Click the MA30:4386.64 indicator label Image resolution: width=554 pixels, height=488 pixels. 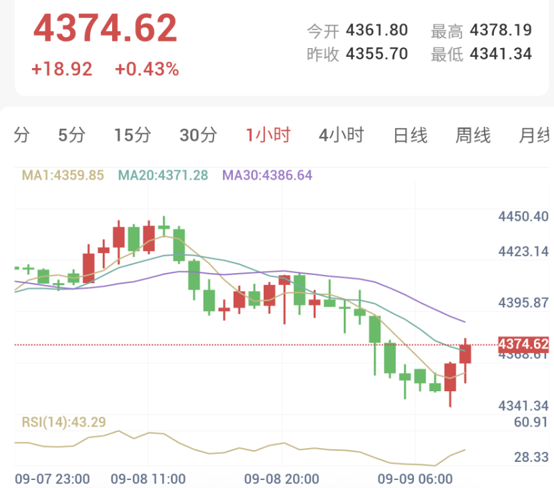tap(267, 175)
